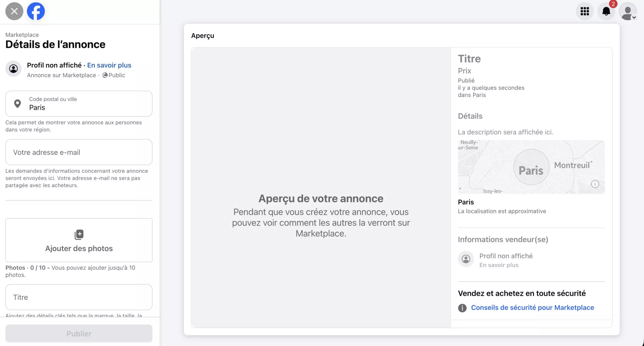
Task: Open the apps grid menu
Action: (585, 11)
